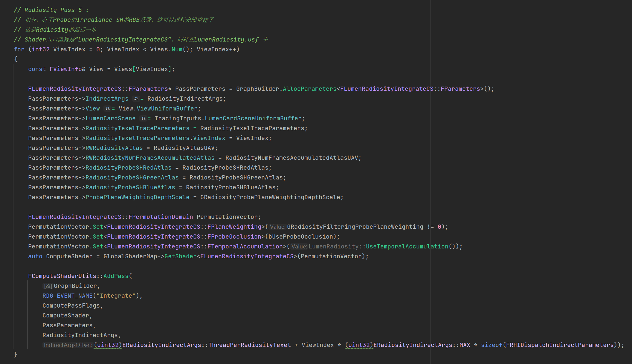Screen dimensions: 632x364
Task: Click the GetShader method name
Action: (180, 257)
